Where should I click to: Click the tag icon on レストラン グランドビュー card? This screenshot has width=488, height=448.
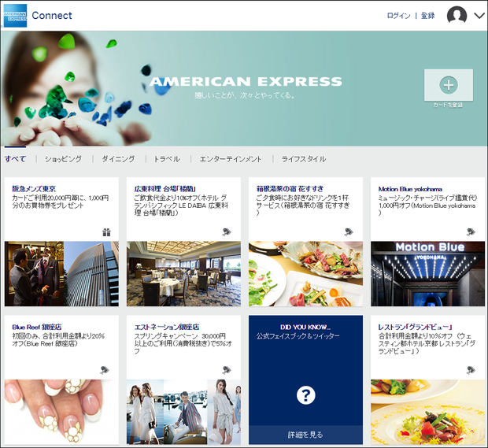(471, 370)
